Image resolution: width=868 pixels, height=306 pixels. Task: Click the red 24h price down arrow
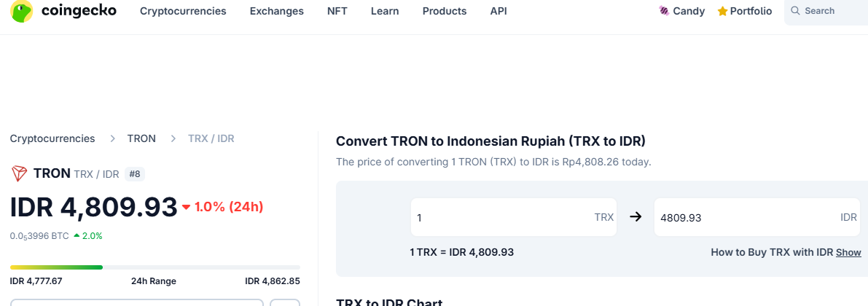pyautogui.click(x=187, y=207)
